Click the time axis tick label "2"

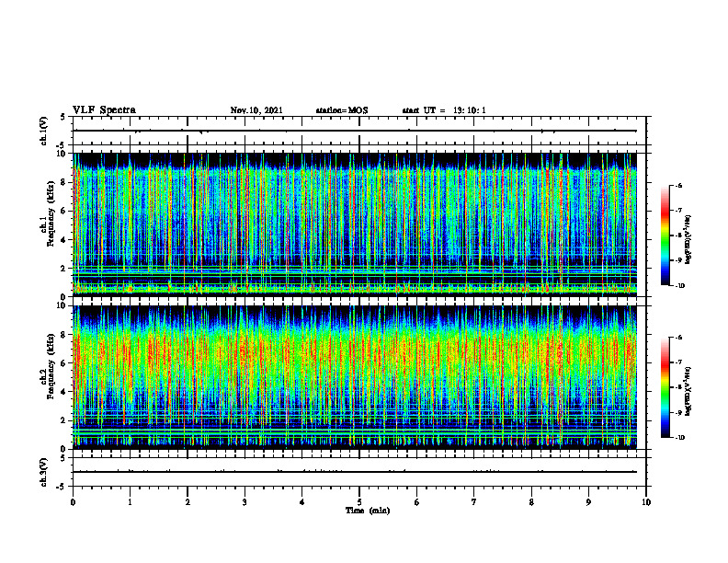point(188,502)
